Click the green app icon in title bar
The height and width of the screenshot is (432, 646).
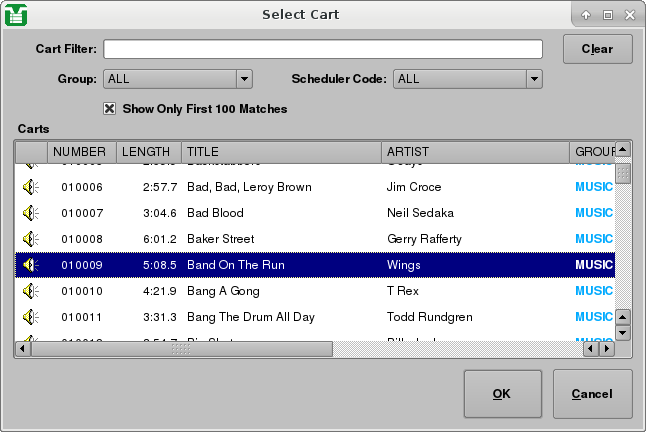pyautogui.click(x=14, y=14)
